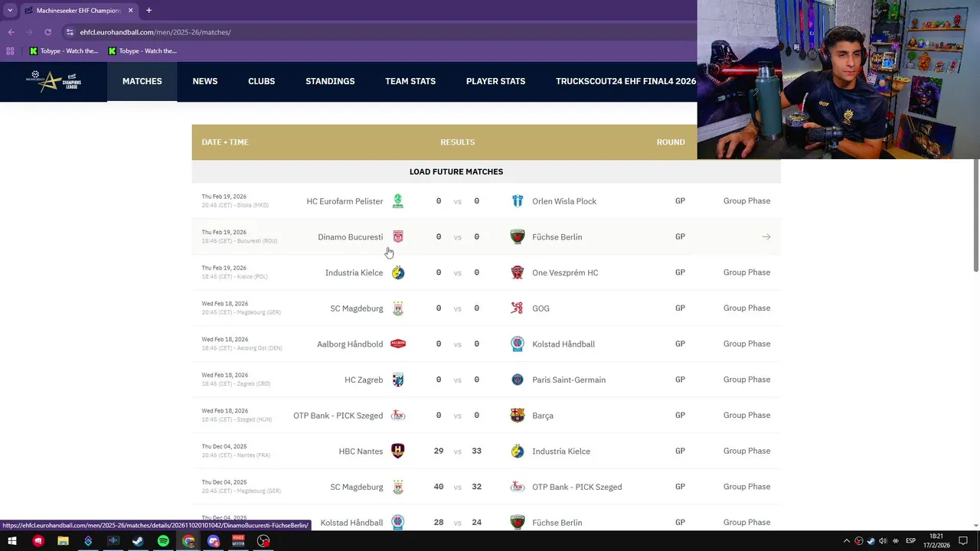
Task: Open File Explorer on the taskbar
Action: click(x=63, y=541)
